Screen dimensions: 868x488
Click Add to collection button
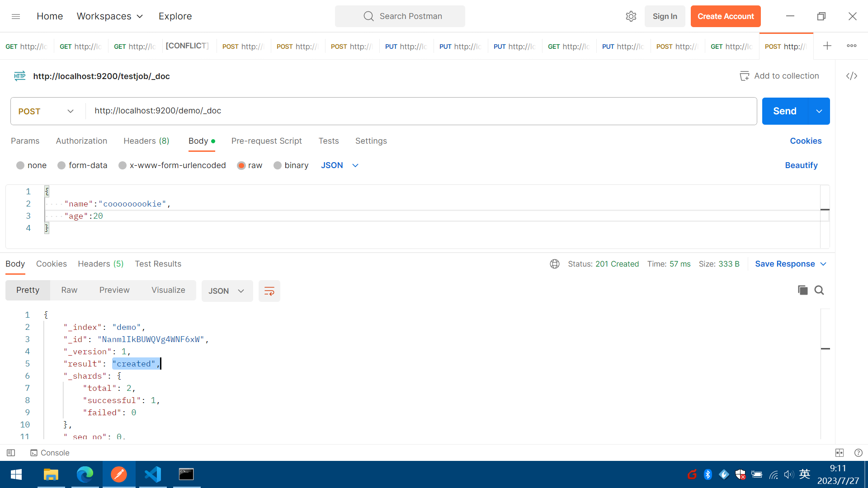pos(779,76)
